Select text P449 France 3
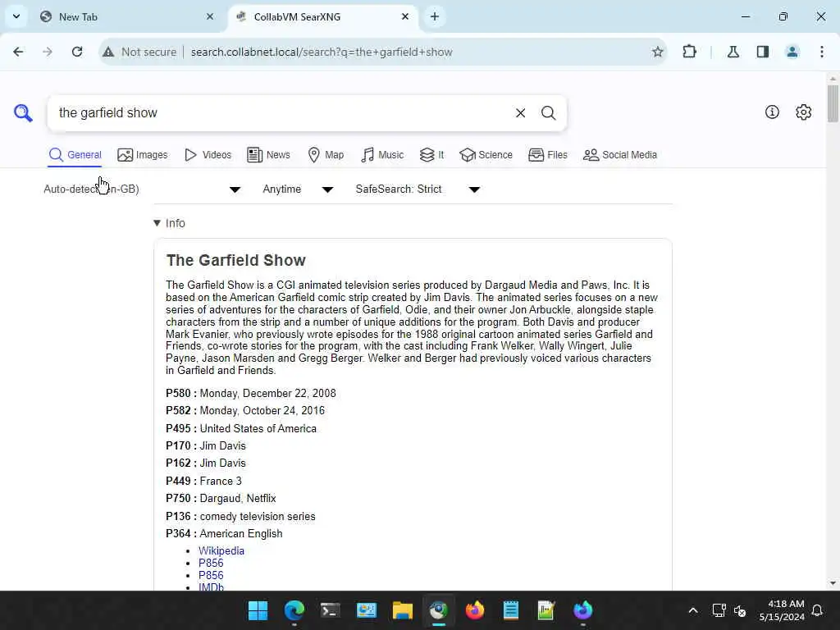 (203, 481)
